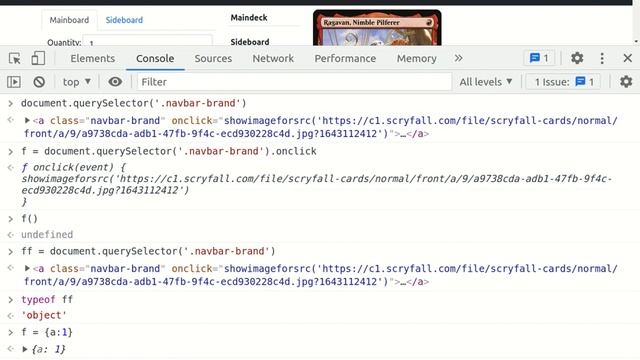Viewport: 640px width, 360px height.
Task: Expand the {a: 1} object result
Action: click(x=25, y=349)
